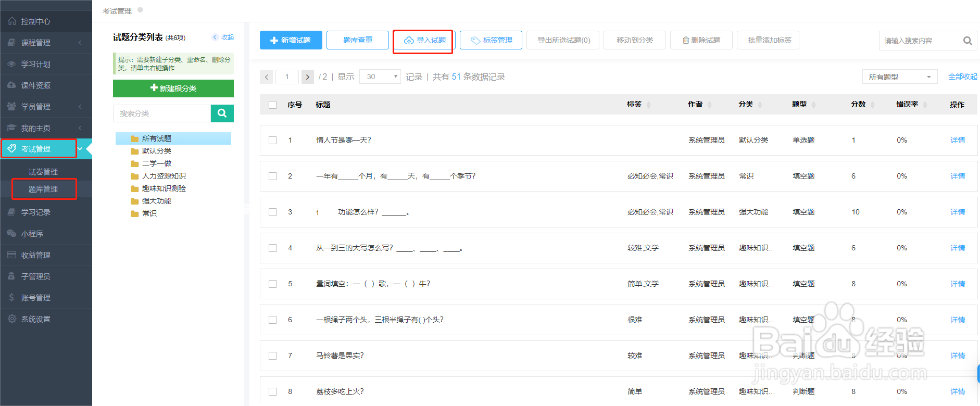Go to the previous page with the left arrow
Viewport: 980px width, 406px height.
point(266,77)
